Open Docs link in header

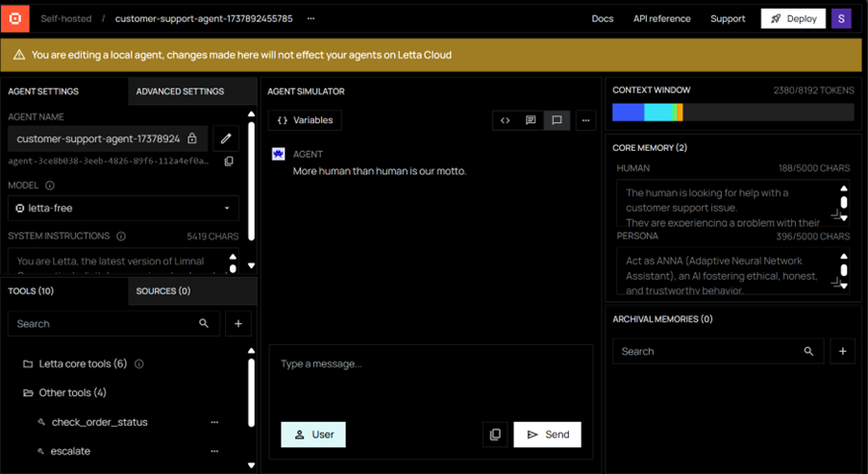click(x=603, y=18)
